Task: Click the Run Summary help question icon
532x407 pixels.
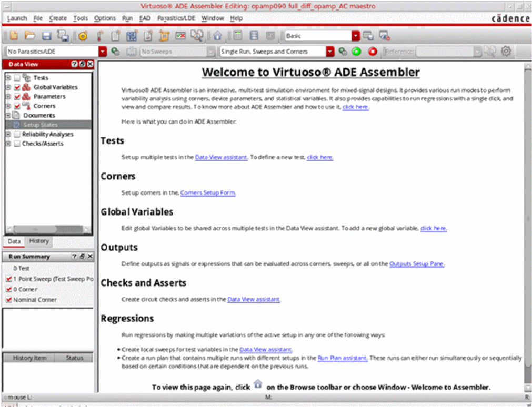Action: (74, 257)
